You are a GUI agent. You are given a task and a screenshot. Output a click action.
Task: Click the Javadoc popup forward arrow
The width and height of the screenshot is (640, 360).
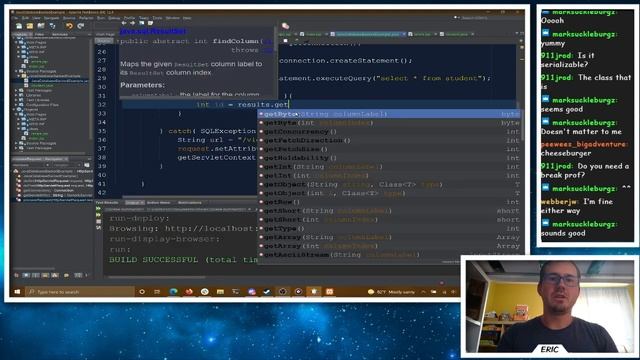pyautogui.click(x=132, y=23)
